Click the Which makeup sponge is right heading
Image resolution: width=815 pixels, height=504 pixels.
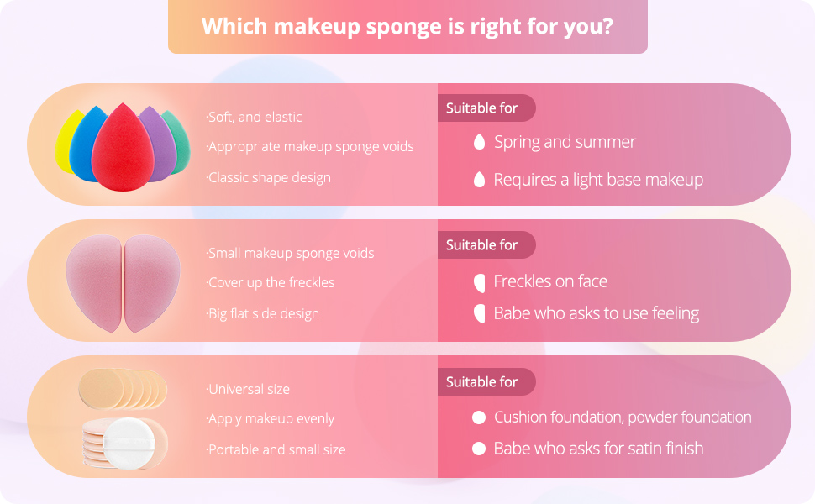point(407,26)
